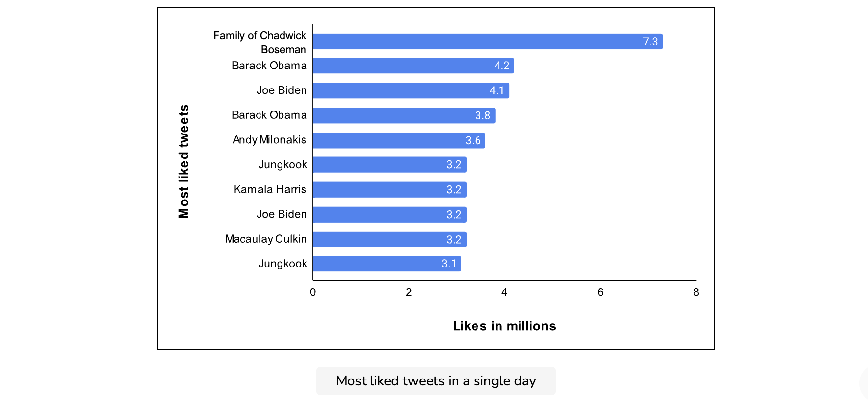This screenshot has width=868, height=401.
Task: Click the Andy Milonakis 3.6 bar
Action: [399, 140]
